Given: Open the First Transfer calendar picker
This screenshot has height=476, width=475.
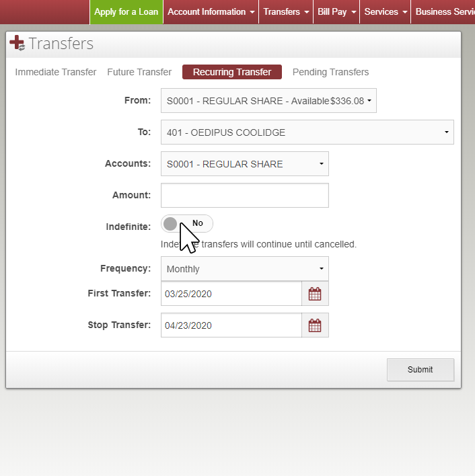Looking at the screenshot, I should (315, 294).
